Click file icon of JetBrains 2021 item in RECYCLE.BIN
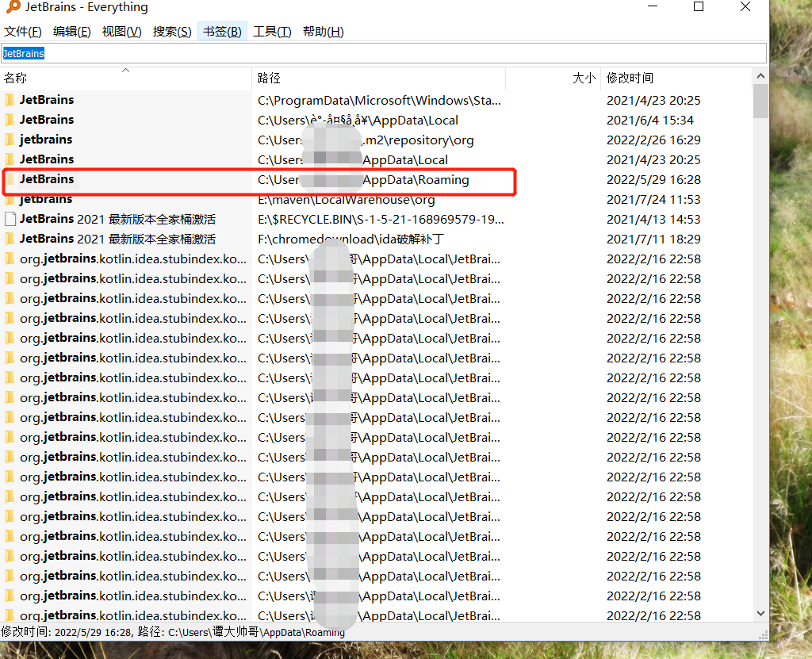The image size is (812, 659). 10,219
